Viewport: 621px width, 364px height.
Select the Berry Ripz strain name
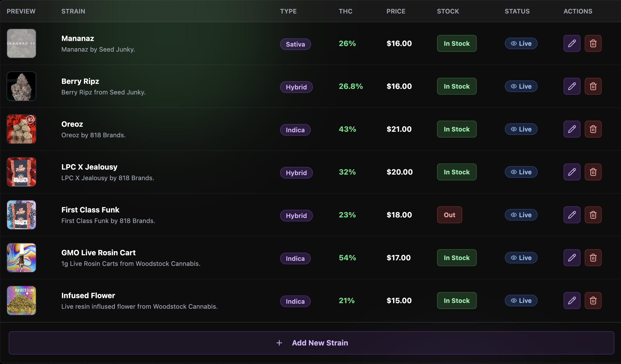(80, 81)
